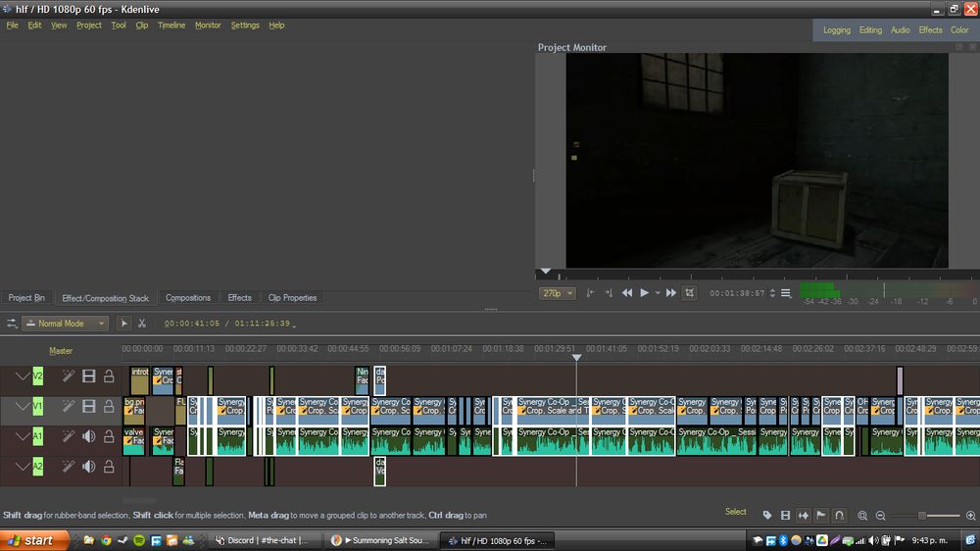Open effects wand on track V2
Screen dimensions: 980x551
coord(69,376)
